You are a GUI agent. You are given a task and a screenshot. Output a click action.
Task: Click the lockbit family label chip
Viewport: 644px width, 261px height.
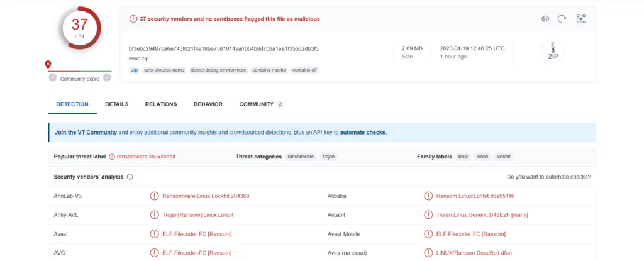[x=504, y=157]
